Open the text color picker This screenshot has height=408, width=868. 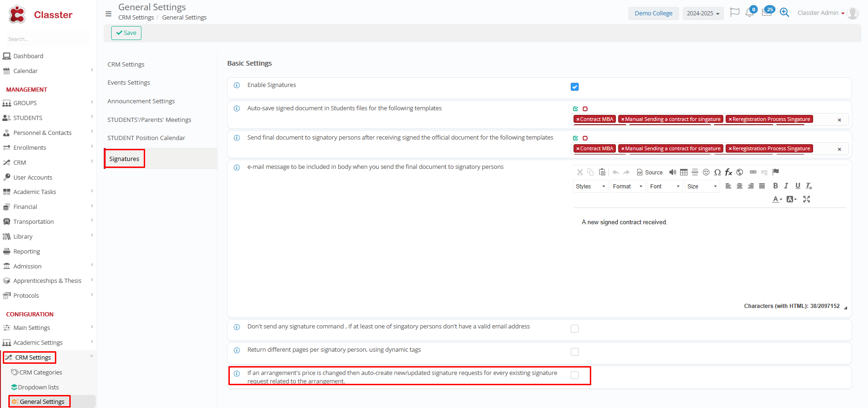(x=777, y=199)
